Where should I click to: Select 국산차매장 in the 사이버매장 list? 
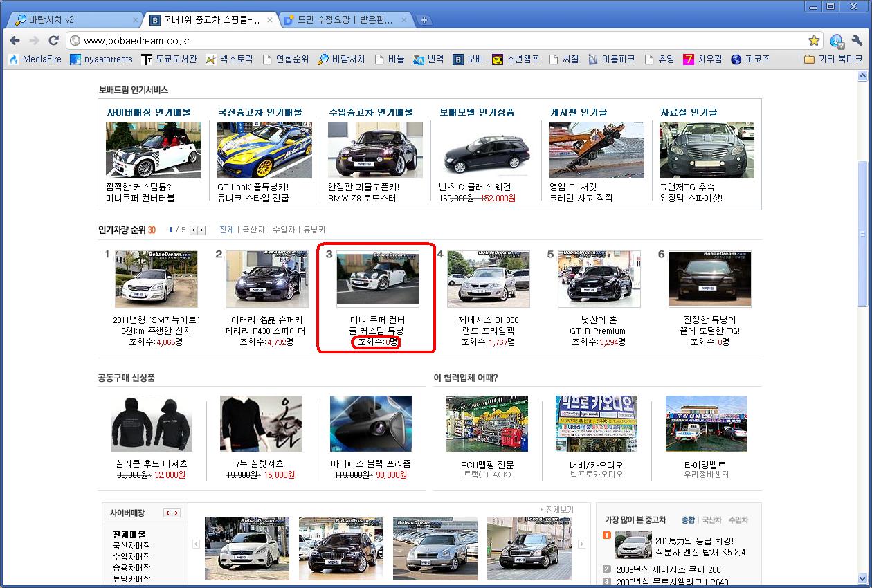[x=131, y=546]
